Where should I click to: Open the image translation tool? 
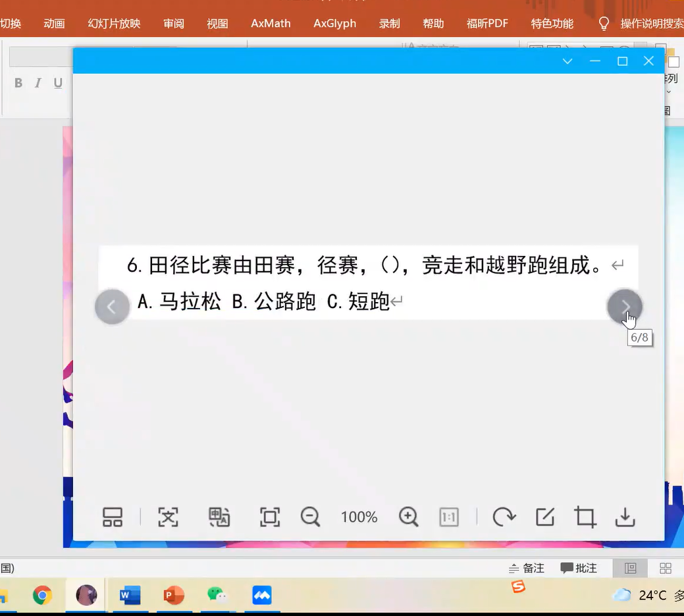[x=219, y=517]
